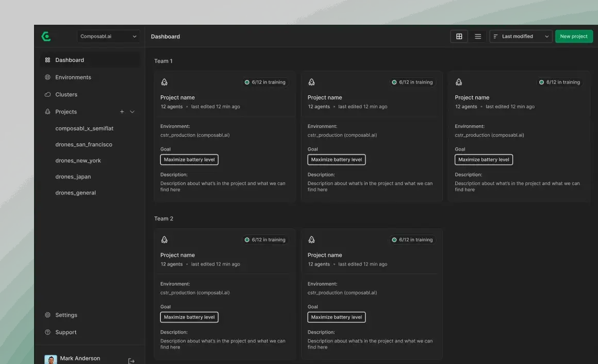
Task: Go to Dashboard in sidebar
Action: coord(90,60)
